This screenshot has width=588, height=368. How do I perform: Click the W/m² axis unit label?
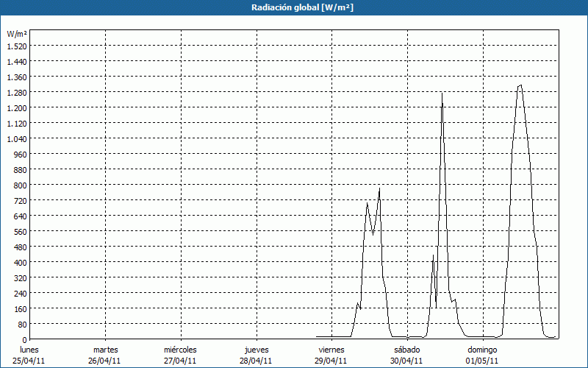tap(17, 34)
